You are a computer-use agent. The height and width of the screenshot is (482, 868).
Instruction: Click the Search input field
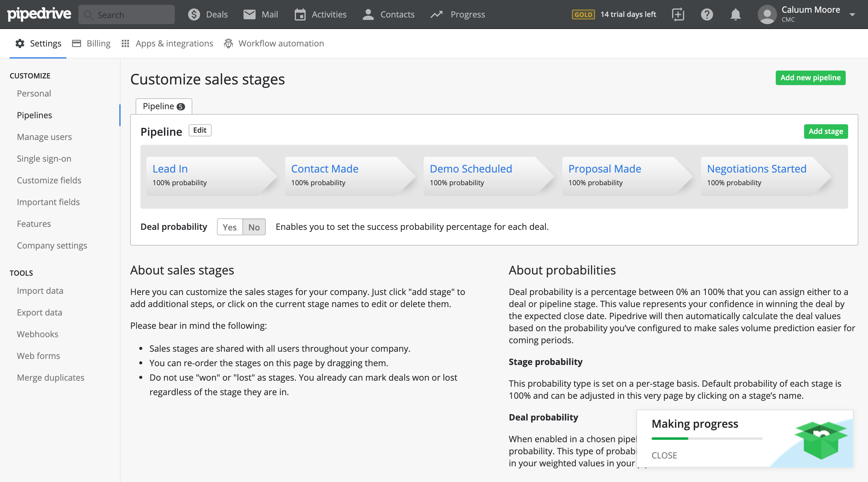[x=127, y=14]
